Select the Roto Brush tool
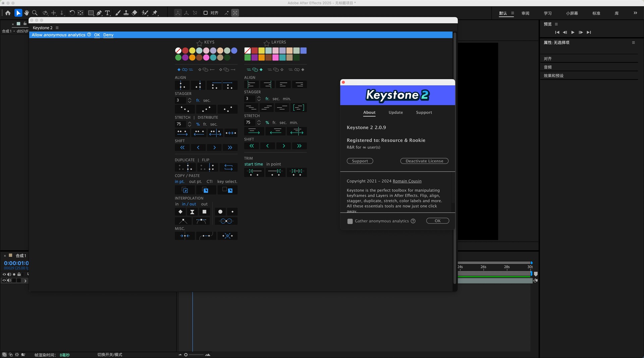 click(x=145, y=13)
